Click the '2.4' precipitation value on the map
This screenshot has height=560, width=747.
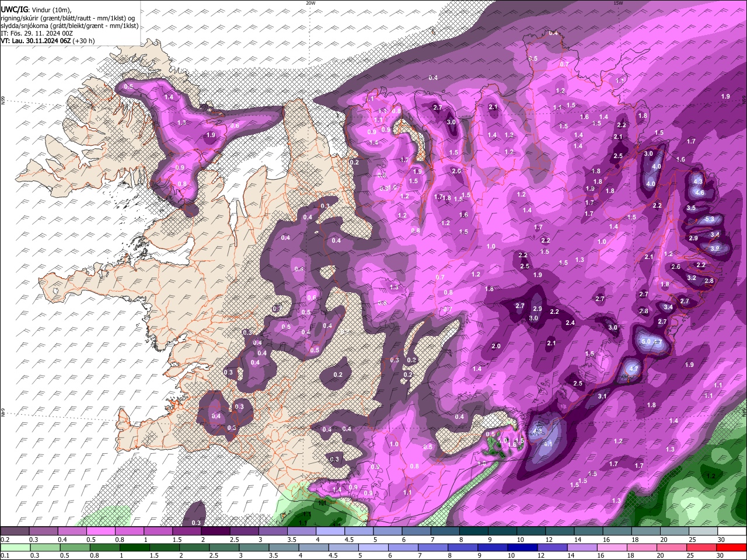tap(570, 323)
